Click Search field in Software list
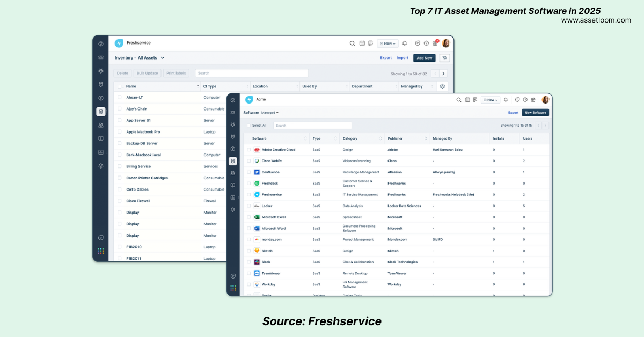The image size is (644, 337). (x=312, y=126)
